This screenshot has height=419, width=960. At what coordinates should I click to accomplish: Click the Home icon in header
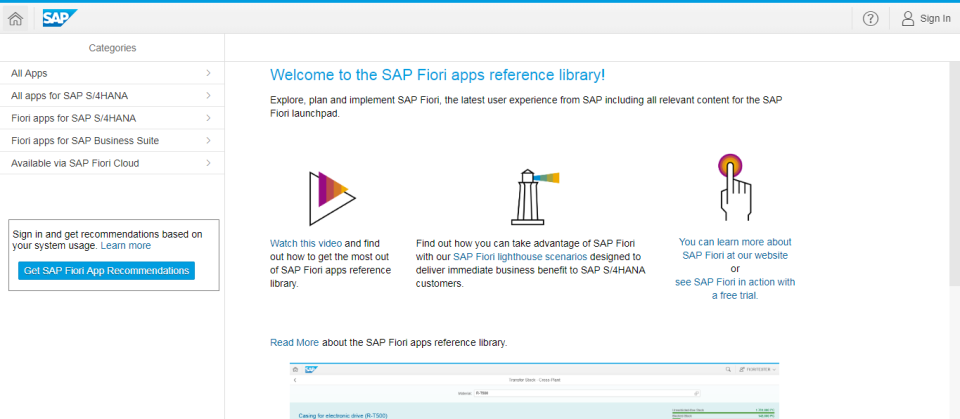pyautogui.click(x=15, y=18)
